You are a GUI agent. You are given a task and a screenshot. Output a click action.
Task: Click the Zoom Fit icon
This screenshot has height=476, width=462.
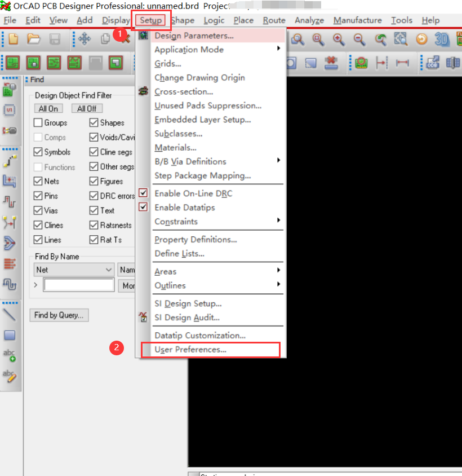[x=401, y=39]
